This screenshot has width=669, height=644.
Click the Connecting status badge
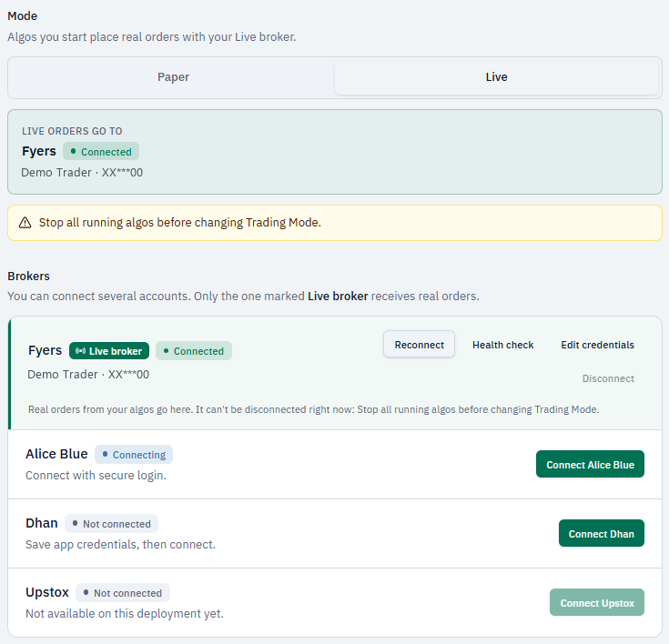tap(134, 455)
